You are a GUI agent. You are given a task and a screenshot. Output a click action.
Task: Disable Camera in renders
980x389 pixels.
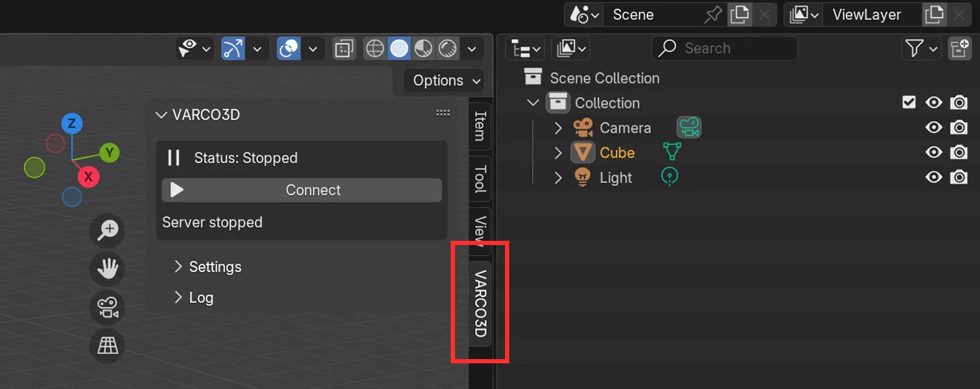point(959,128)
